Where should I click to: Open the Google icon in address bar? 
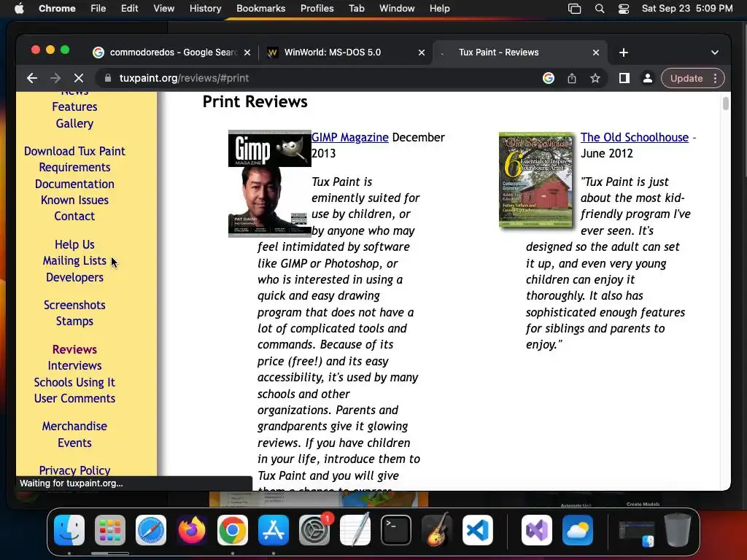[x=549, y=78]
